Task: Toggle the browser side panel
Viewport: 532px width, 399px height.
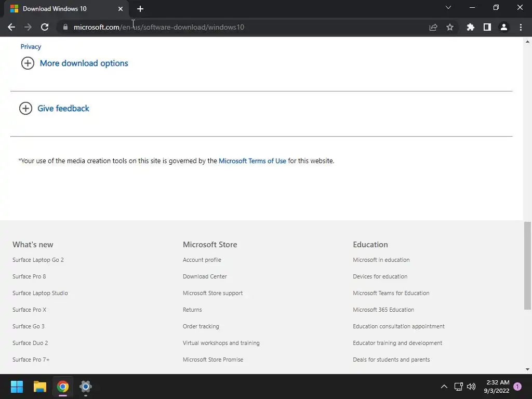Action: point(487,27)
